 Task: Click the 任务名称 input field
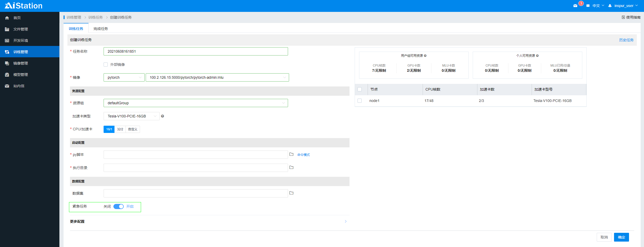(196, 51)
